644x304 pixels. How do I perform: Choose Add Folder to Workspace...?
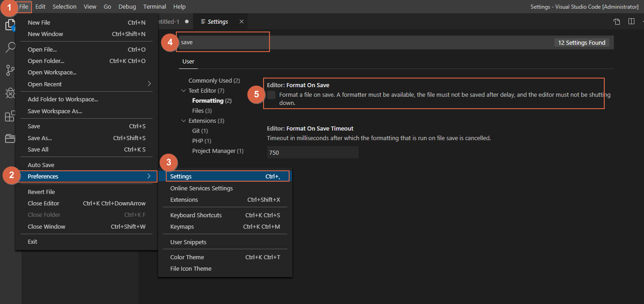(86, 99)
